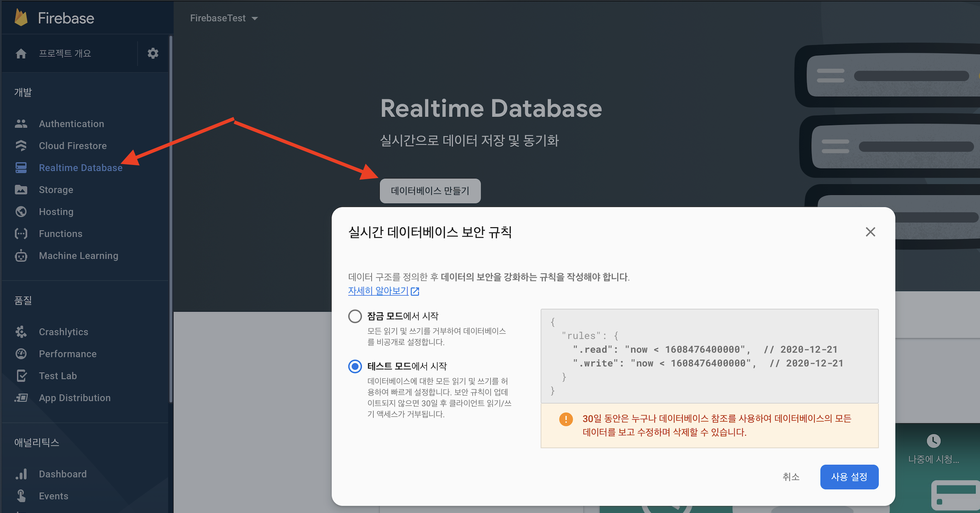The width and height of the screenshot is (980, 513).
Task: Click the Machine Learning robot icon
Action: 21,255
